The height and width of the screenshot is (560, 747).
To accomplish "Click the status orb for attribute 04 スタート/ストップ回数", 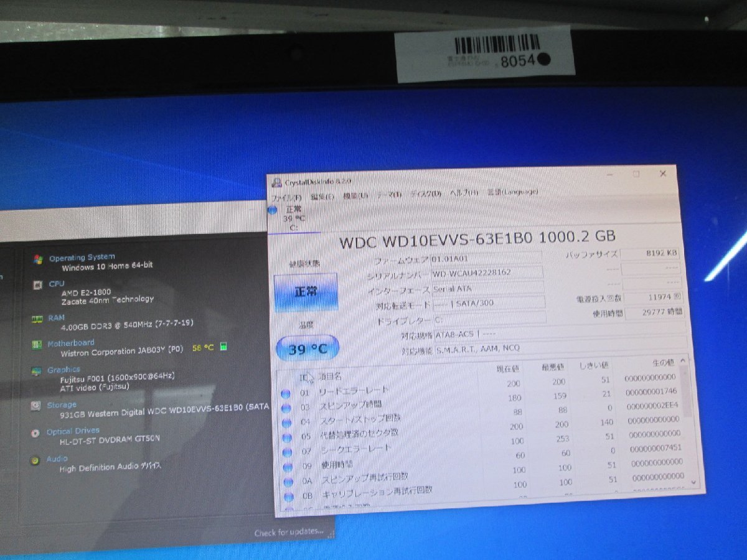I will click(287, 422).
